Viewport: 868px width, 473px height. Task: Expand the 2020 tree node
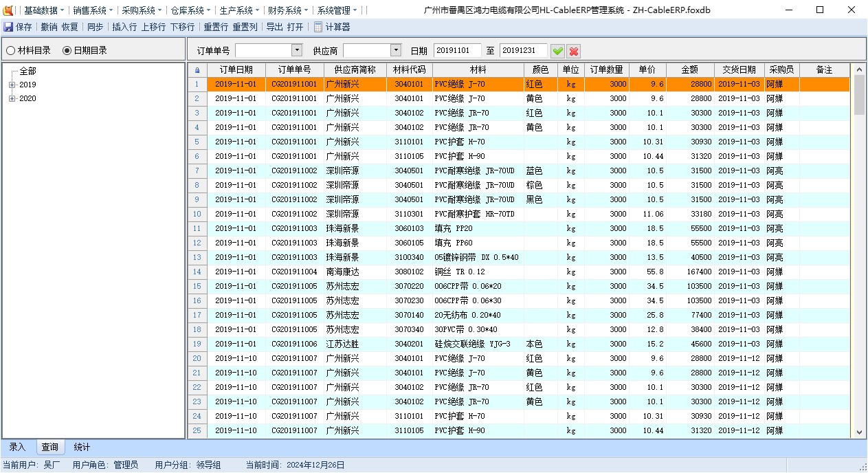(12, 99)
